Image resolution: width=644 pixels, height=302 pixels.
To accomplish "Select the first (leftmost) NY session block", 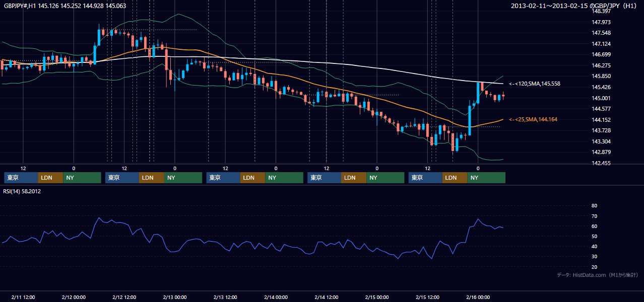I will 82,178.
